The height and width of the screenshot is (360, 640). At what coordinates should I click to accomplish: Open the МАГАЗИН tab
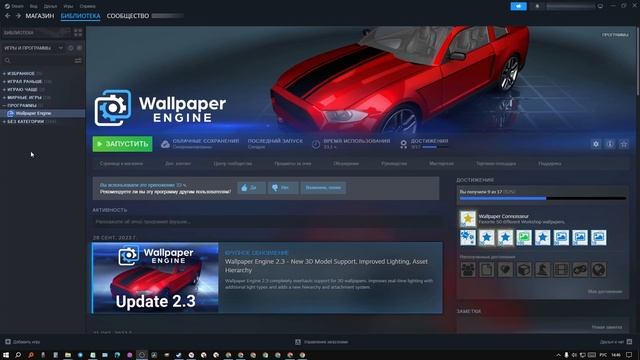[x=40, y=16]
